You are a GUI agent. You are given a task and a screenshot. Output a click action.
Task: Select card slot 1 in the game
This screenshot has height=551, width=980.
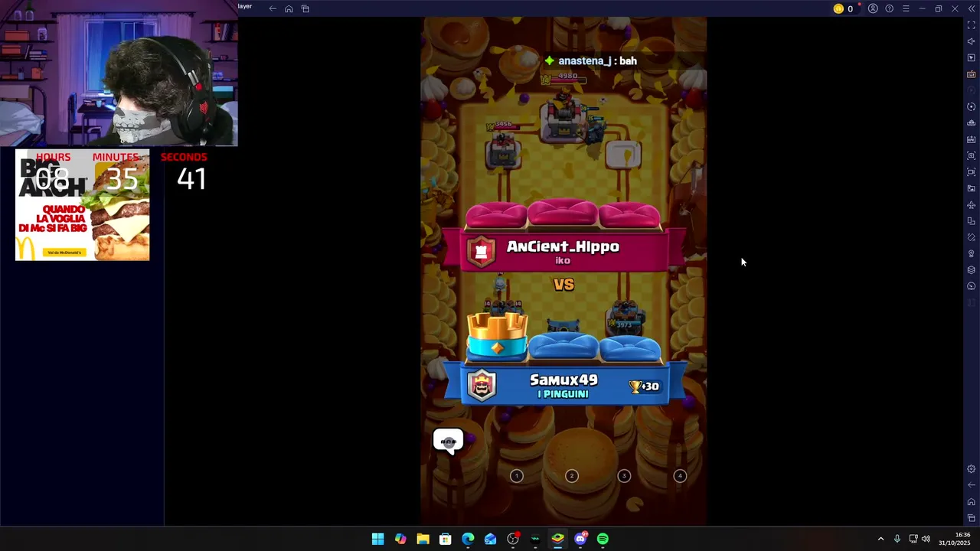click(x=517, y=476)
